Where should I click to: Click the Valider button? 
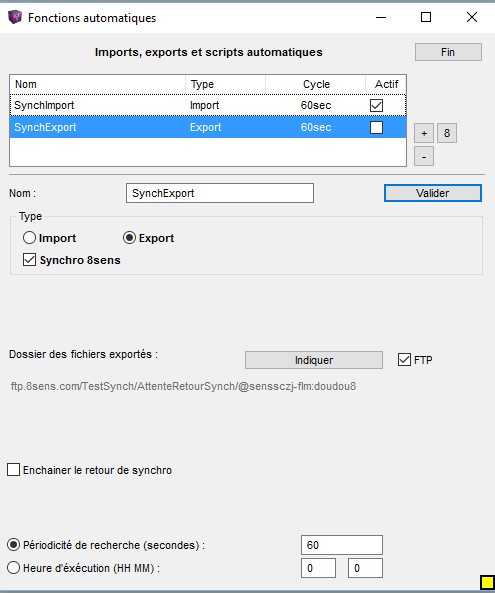pos(433,193)
